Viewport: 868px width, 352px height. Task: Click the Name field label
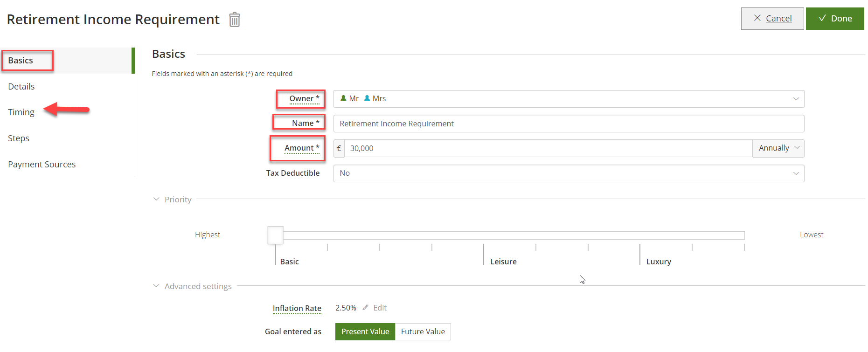point(306,124)
